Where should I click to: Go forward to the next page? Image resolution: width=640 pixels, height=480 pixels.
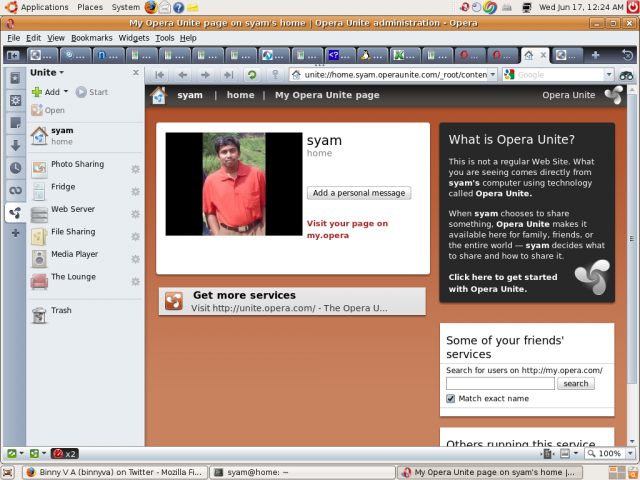click(x=206, y=75)
